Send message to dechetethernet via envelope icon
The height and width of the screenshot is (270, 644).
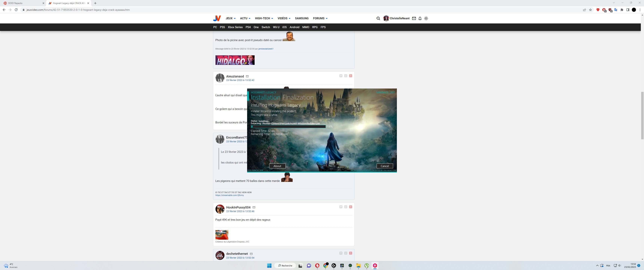click(251, 254)
